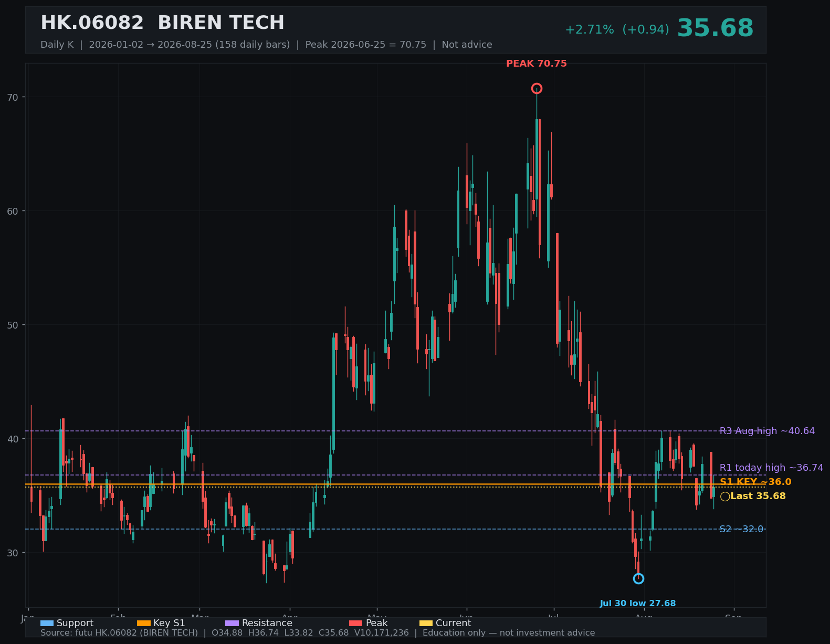
Task: Click the 'S1 KEY ~36.0' label
Action: [755, 482]
